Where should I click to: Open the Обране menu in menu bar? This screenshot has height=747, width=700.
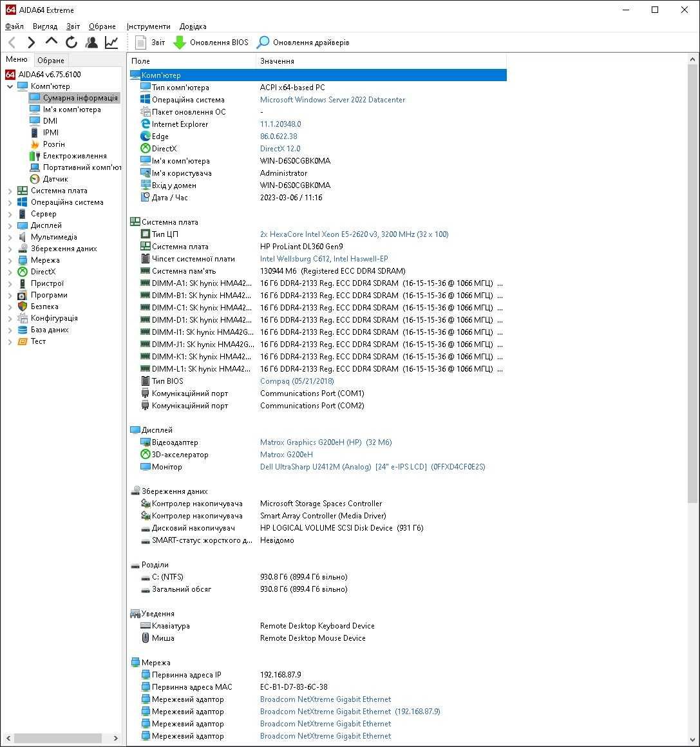click(102, 26)
